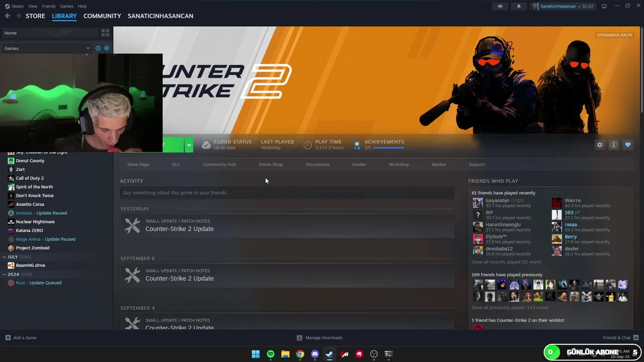The height and width of the screenshot is (362, 644).
Task: Open Discord from the taskbar
Action: [x=315, y=354]
